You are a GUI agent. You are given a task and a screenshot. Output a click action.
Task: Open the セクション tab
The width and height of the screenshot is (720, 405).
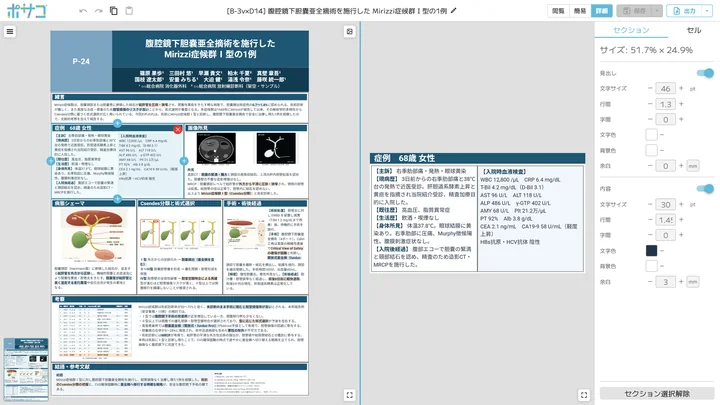631,30
